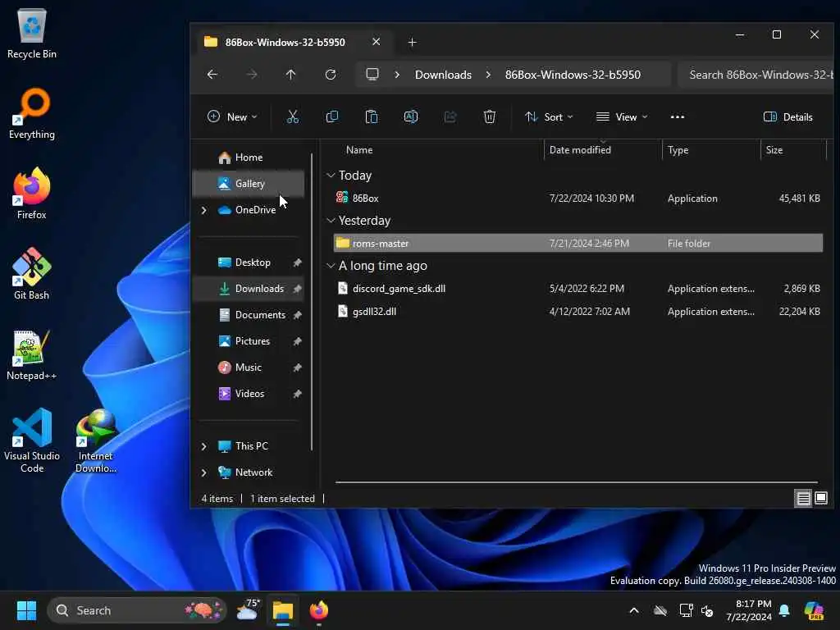This screenshot has height=630, width=840.
Task: Open Visual Studio Code desktop shortcut
Action: coord(32,441)
